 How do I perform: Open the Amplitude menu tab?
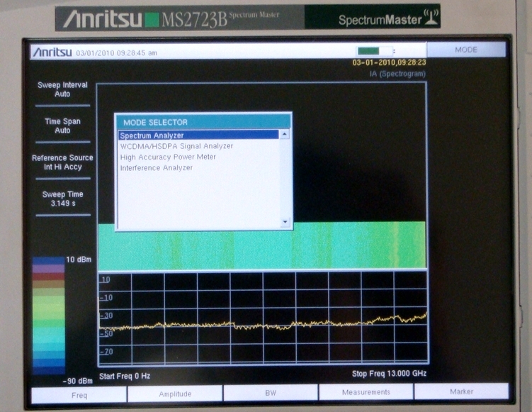[x=175, y=394]
